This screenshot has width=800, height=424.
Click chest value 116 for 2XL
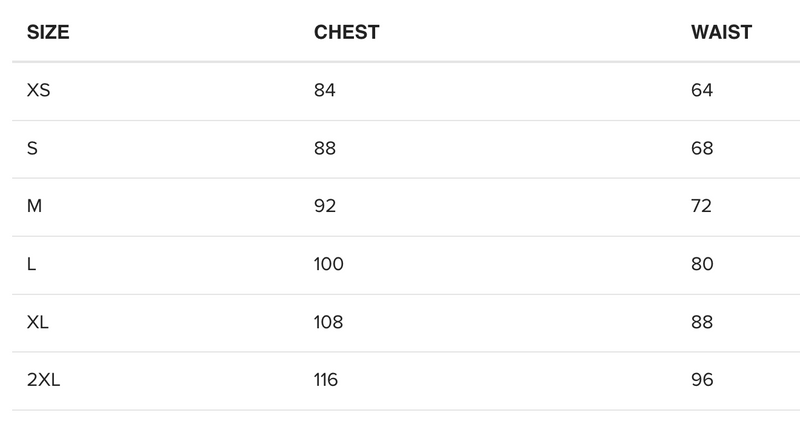[x=326, y=381]
